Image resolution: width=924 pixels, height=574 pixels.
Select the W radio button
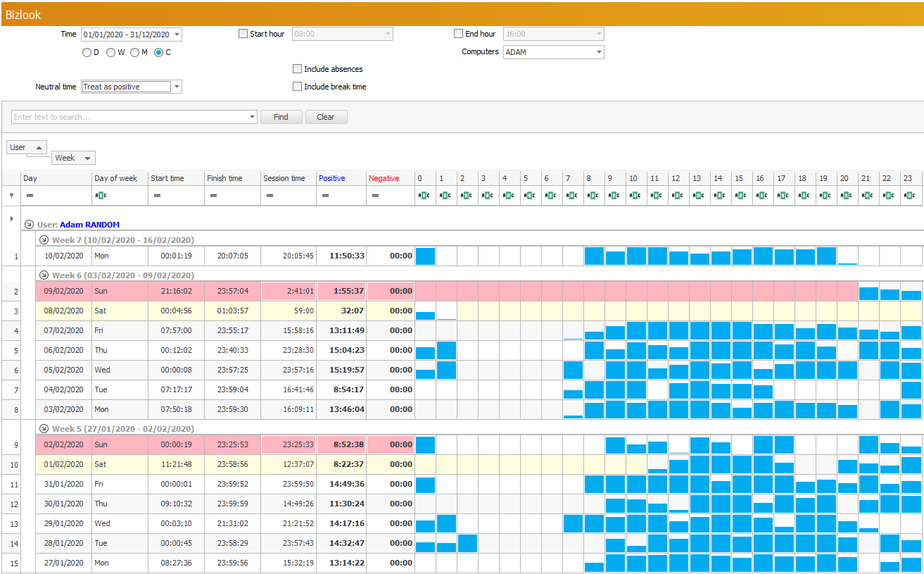(x=111, y=53)
